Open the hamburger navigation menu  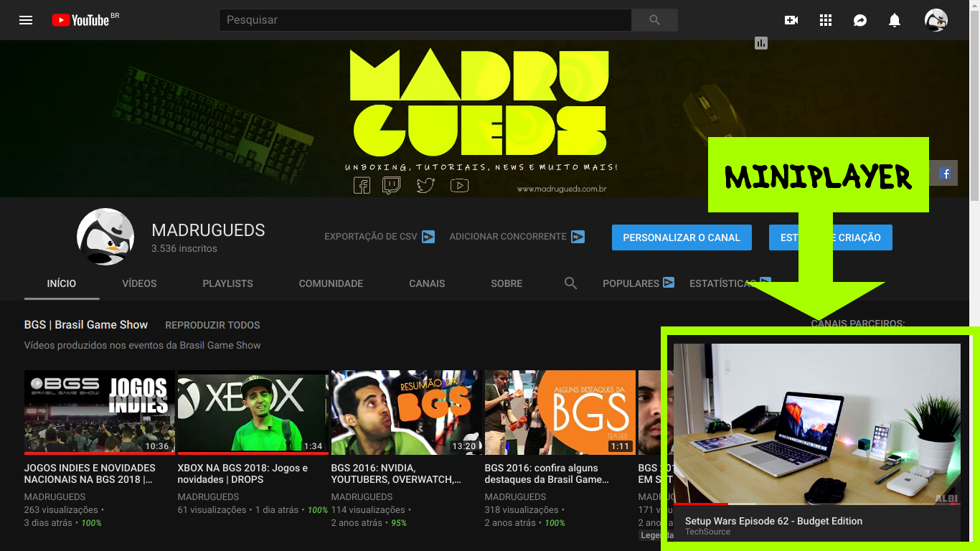tap(25, 19)
